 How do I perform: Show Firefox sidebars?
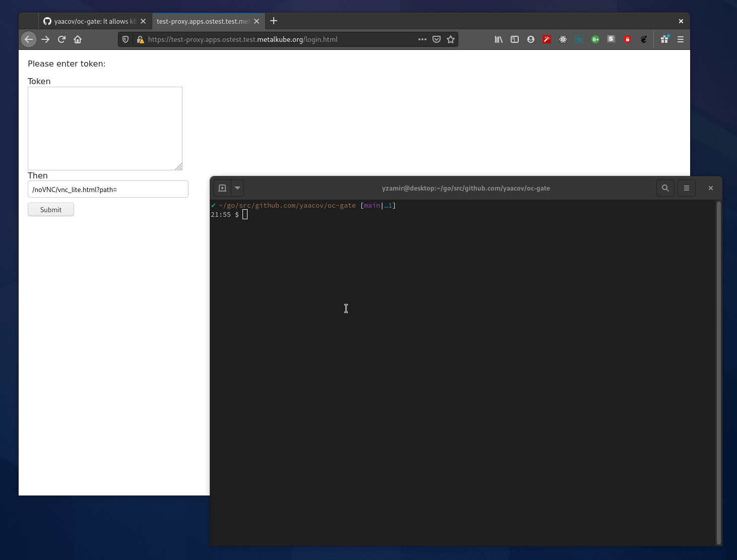pos(515,39)
